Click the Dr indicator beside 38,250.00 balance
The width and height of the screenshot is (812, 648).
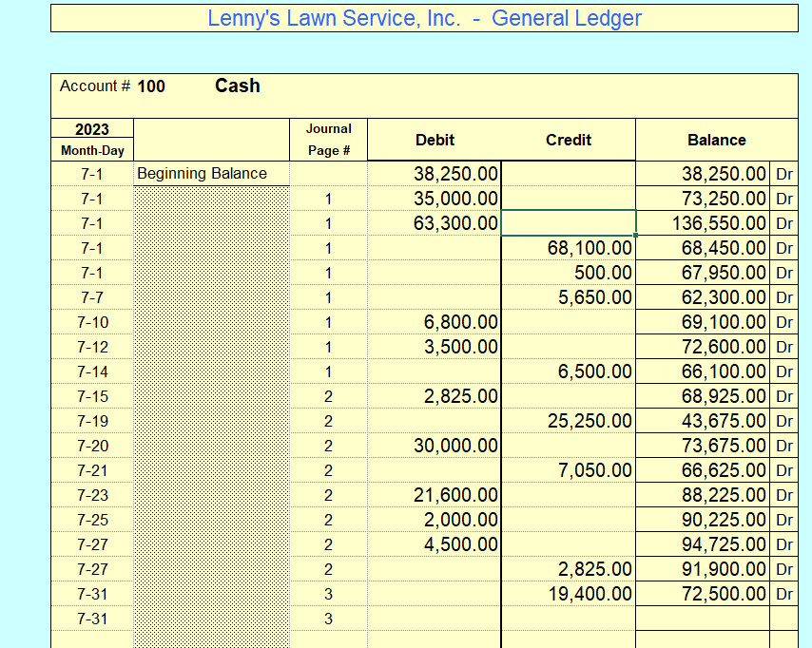784,173
